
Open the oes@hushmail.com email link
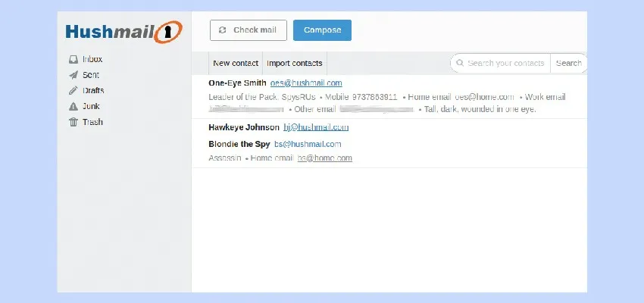click(306, 83)
